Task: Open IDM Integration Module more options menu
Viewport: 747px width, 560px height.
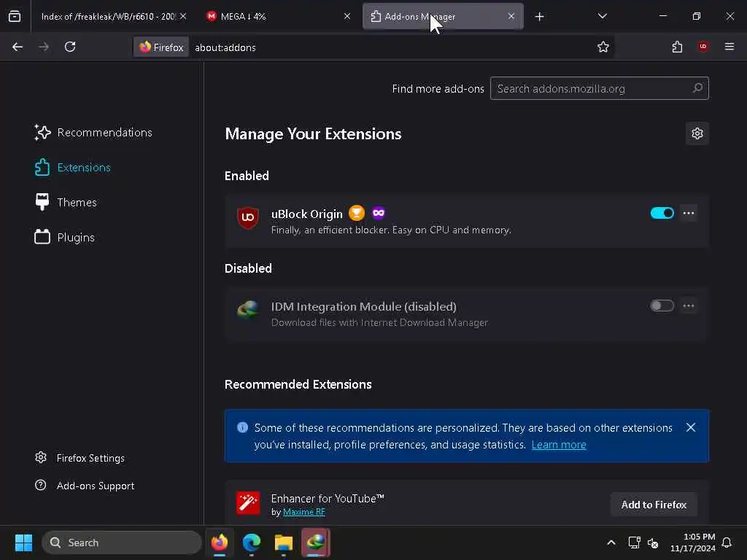Action: (x=689, y=306)
